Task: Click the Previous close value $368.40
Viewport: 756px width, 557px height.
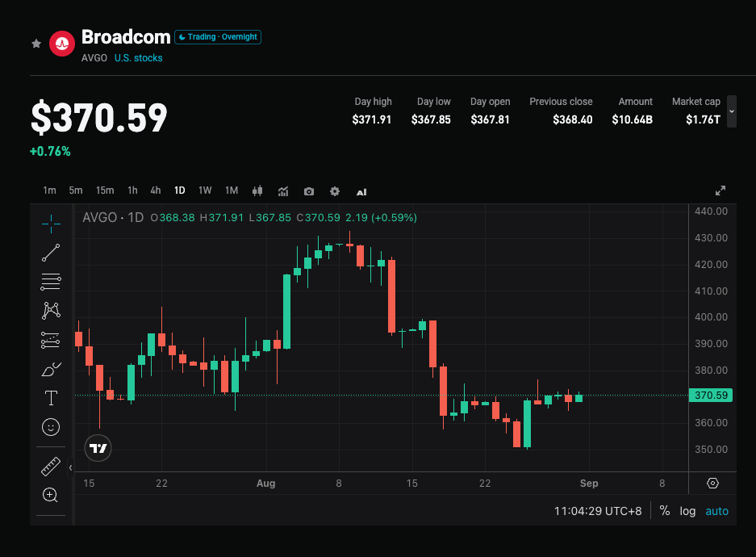Action: (573, 119)
